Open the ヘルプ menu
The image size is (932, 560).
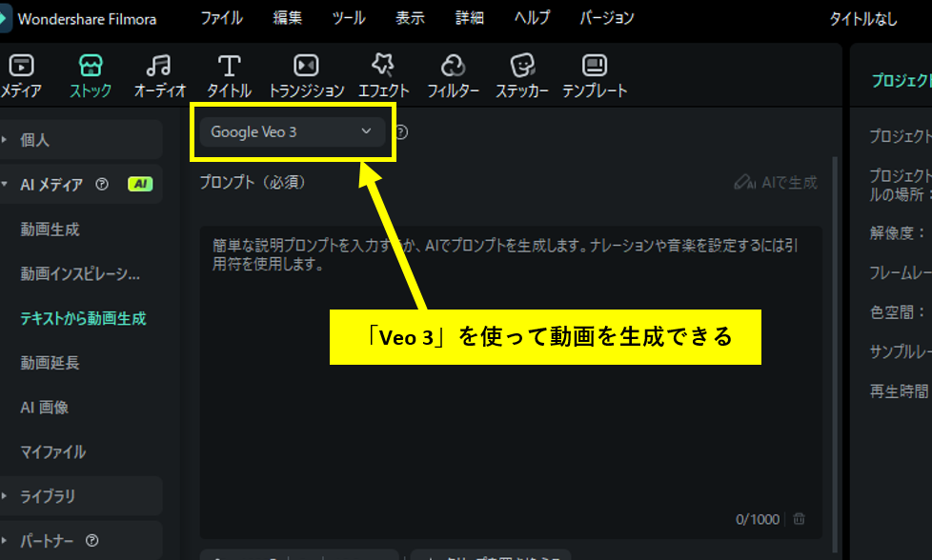pyautogui.click(x=532, y=17)
